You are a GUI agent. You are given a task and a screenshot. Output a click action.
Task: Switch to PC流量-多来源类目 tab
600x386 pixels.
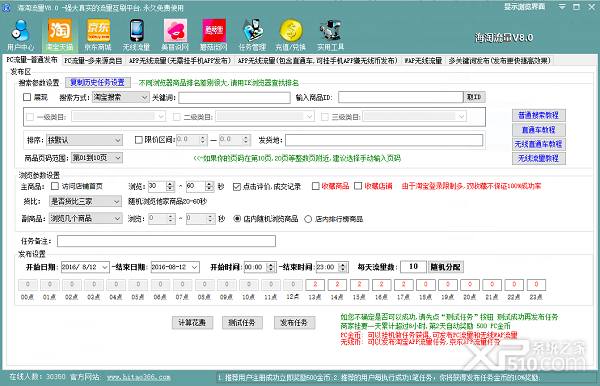coord(93,60)
